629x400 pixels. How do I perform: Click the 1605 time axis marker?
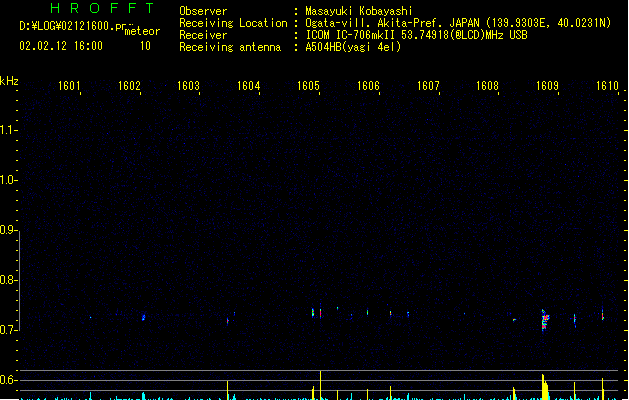(308, 86)
